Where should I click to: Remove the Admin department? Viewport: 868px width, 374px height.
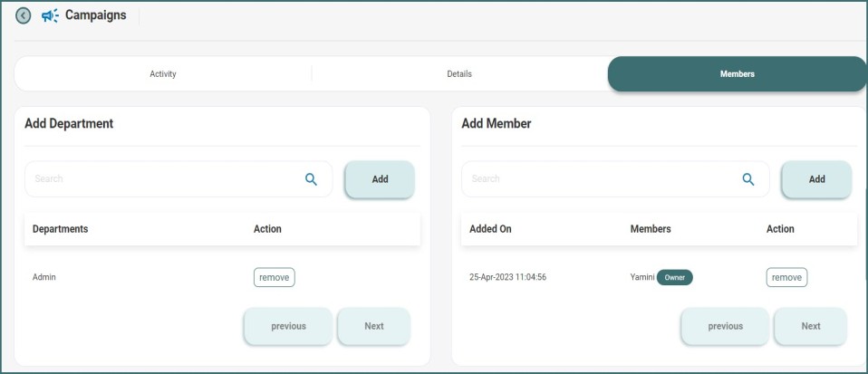pos(274,277)
